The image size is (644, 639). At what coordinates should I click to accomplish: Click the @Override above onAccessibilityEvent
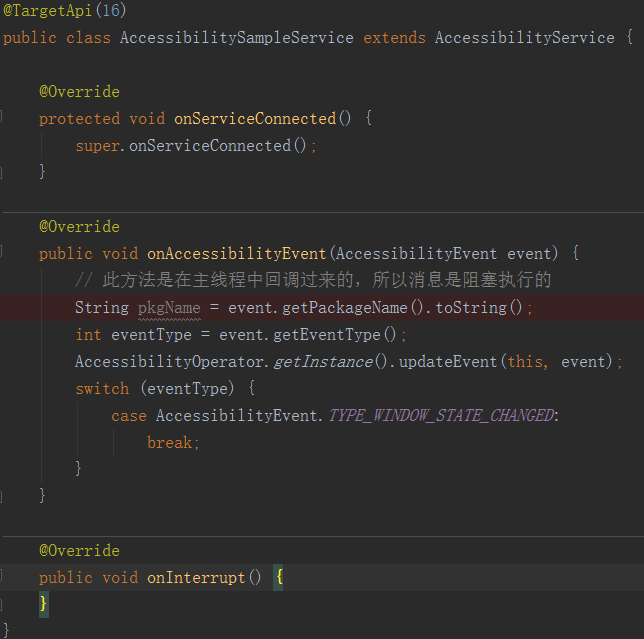coord(79,227)
